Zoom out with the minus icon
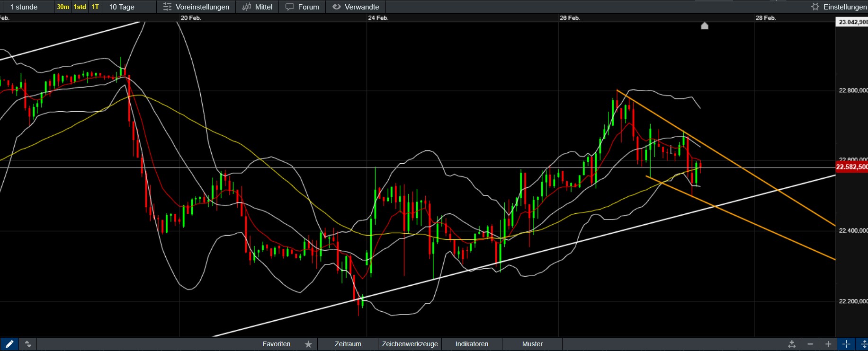This screenshot has width=868, height=351. [810, 344]
